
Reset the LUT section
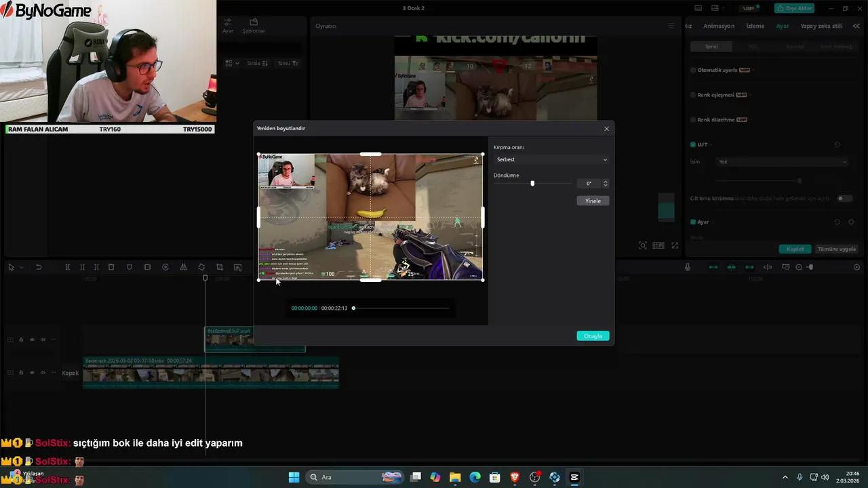[x=837, y=144]
